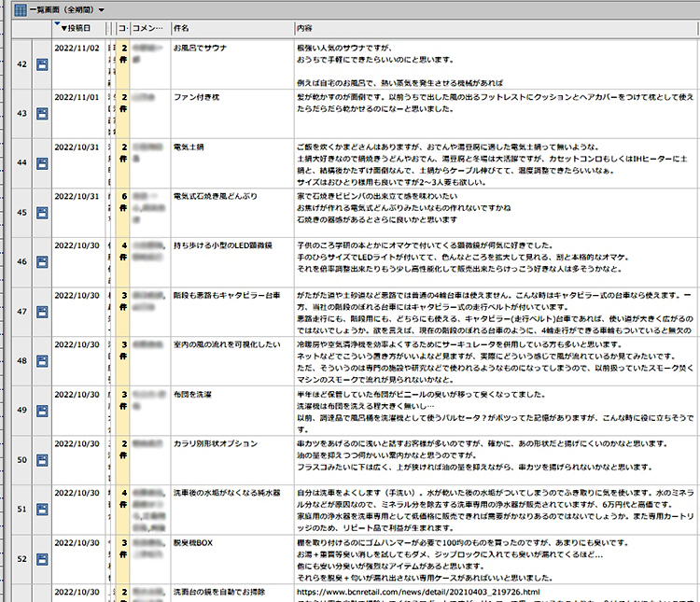The height and width of the screenshot is (602, 700).
Task: Click content text of お風呂でサウナ row
Action: click(x=400, y=65)
